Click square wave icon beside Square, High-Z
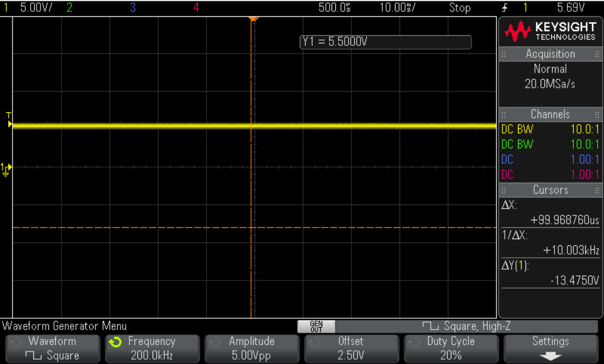The image size is (604, 364). [430, 326]
